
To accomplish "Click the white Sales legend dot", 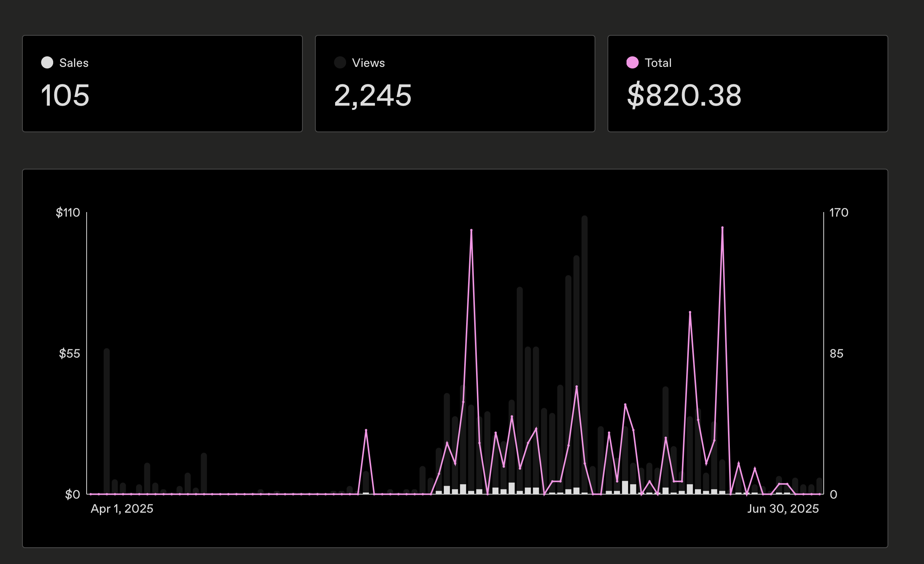I will (47, 62).
